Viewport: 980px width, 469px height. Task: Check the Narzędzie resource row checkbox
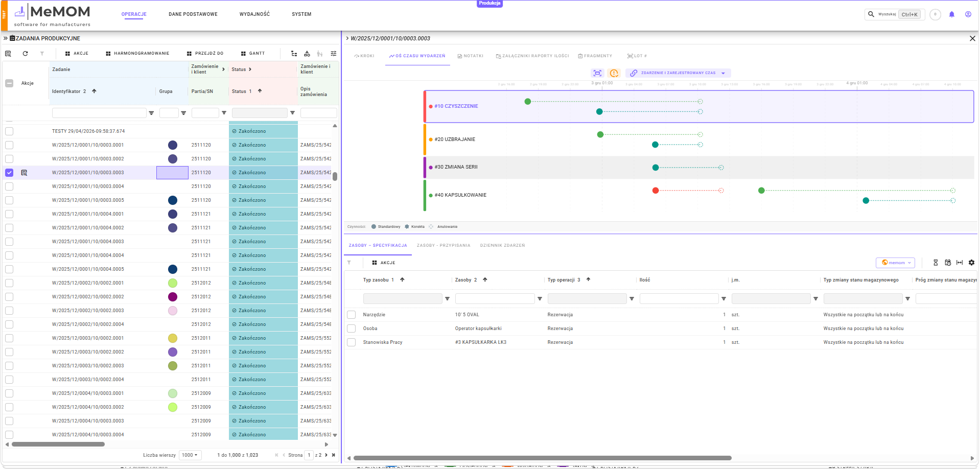pyautogui.click(x=351, y=315)
